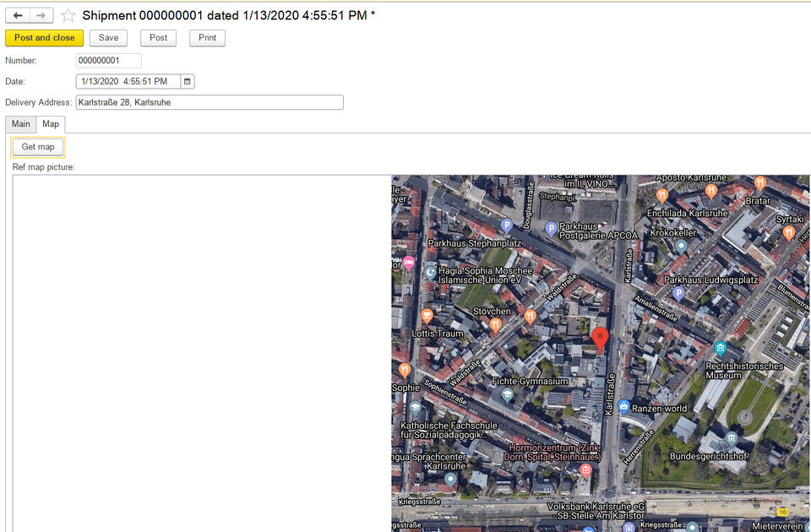Viewport: 811px width, 532px height.
Task: Edit the Delivery Address field
Action: (210, 102)
